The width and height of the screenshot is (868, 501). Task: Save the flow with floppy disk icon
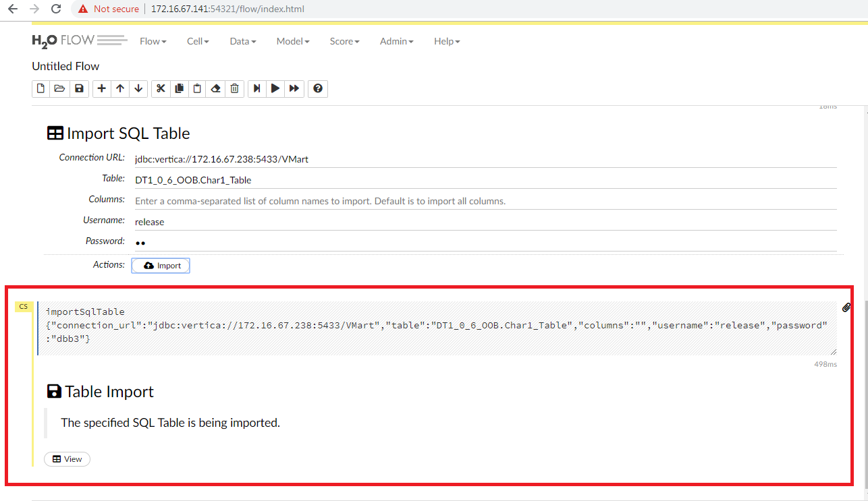(79, 88)
